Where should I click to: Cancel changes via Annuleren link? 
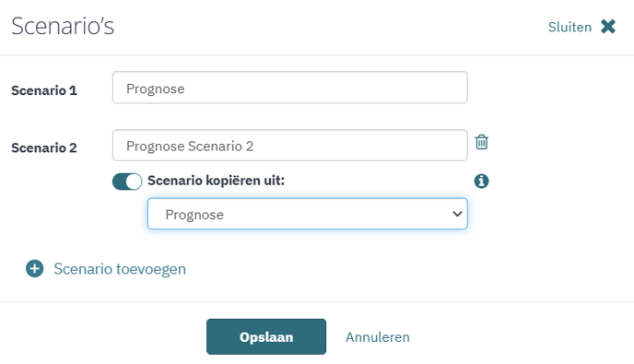[377, 337]
